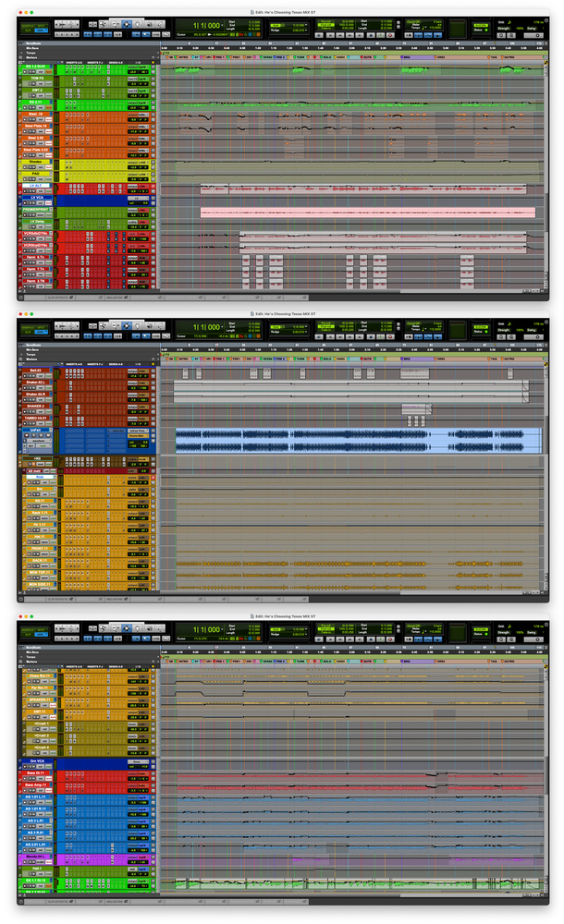This screenshot has width=564, height=924.
Task: Open automation mode selector on Bass Amp.11 track
Action: (50, 790)
